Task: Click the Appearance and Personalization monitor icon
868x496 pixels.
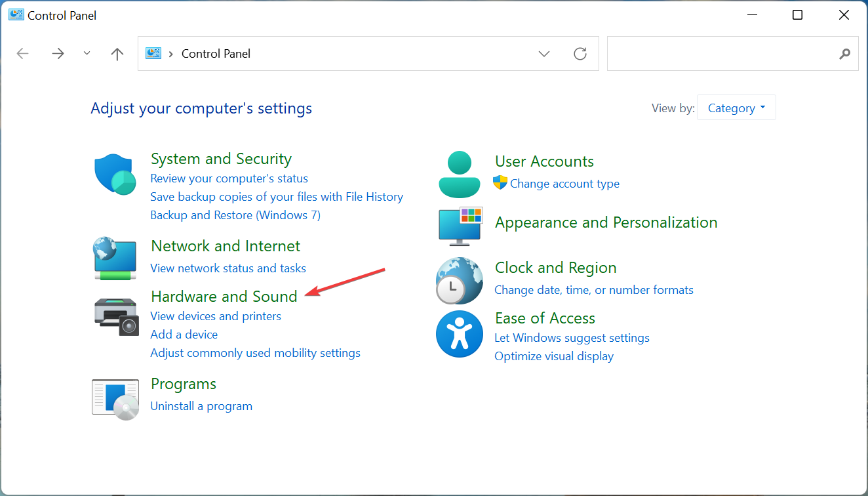Action: point(460,226)
